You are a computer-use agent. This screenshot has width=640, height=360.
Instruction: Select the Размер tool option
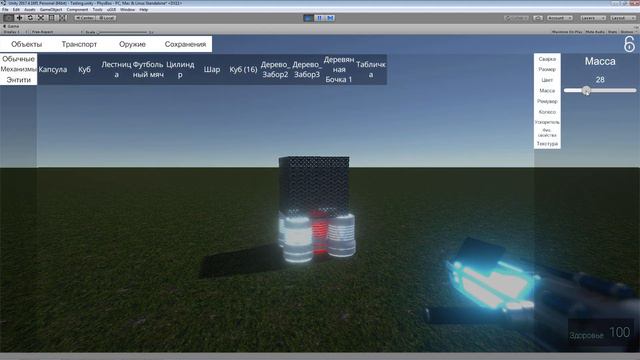pyautogui.click(x=547, y=69)
